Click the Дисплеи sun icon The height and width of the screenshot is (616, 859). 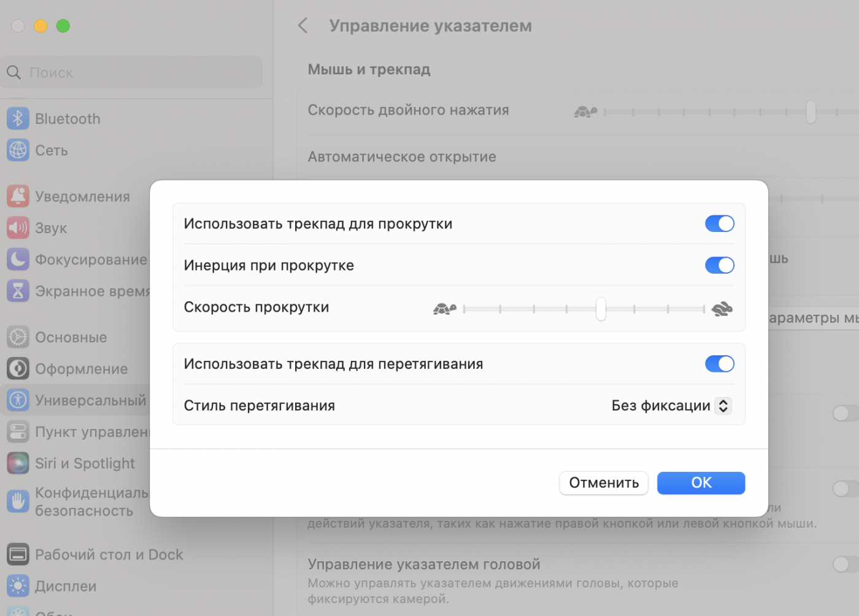(18, 586)
